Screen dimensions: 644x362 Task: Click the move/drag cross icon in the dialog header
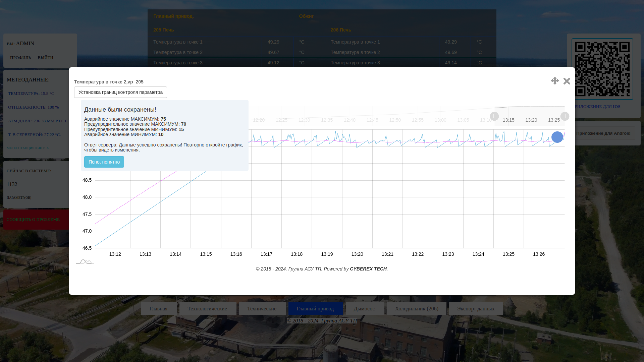[x=555, y=81]
